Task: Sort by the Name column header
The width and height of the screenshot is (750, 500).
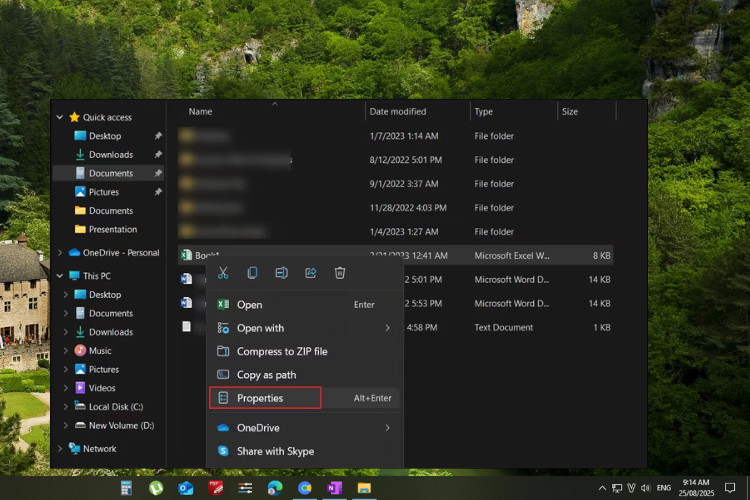Action: click(200, 111)
